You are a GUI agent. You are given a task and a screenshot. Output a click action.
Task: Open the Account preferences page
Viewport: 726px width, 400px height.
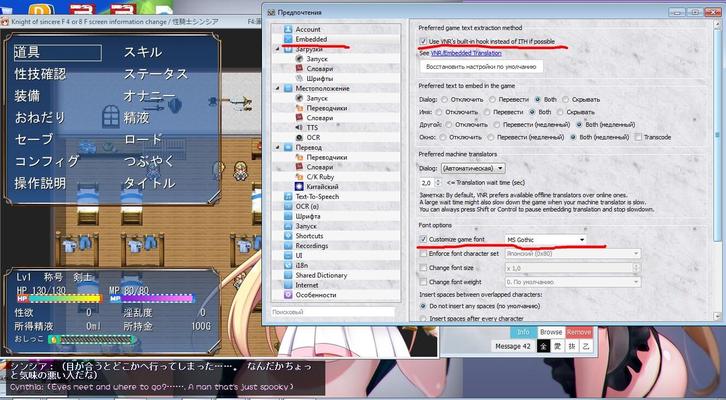(307, 29)
